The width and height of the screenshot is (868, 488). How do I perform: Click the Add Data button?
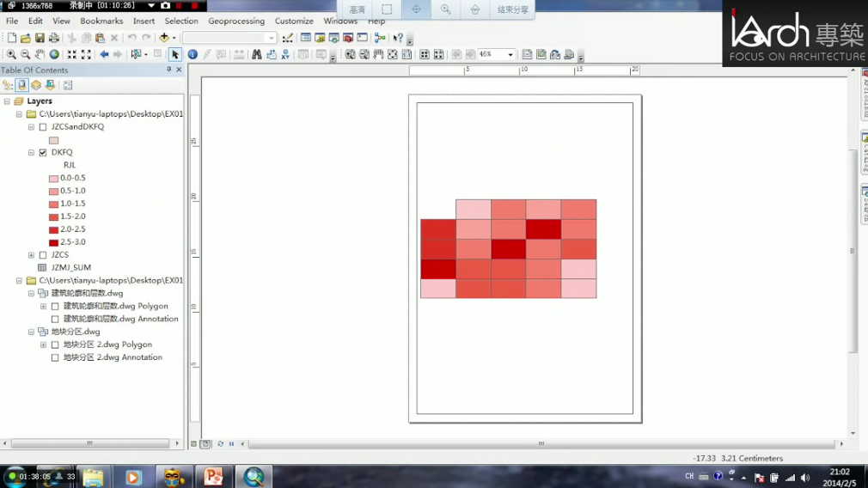point(164,38)
